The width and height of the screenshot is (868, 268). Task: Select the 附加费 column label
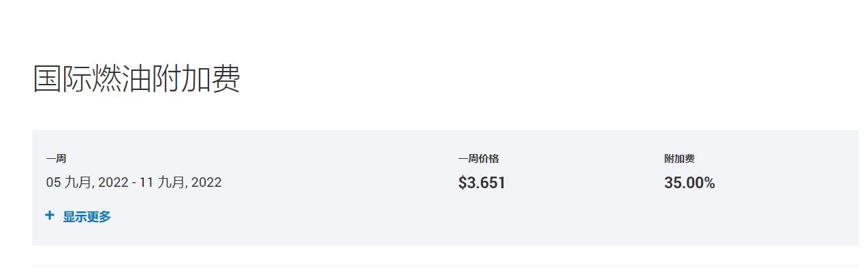click(679, 159)
